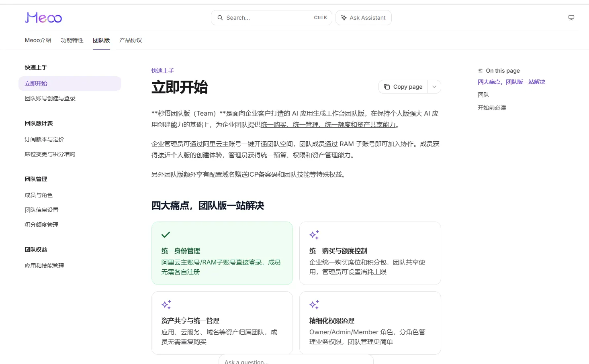Image resolution: width=589 pixels, height=364 pixels.
Task: Click sparkle icon on 统一购买与额度控制 card
Action: coord(314,235)
